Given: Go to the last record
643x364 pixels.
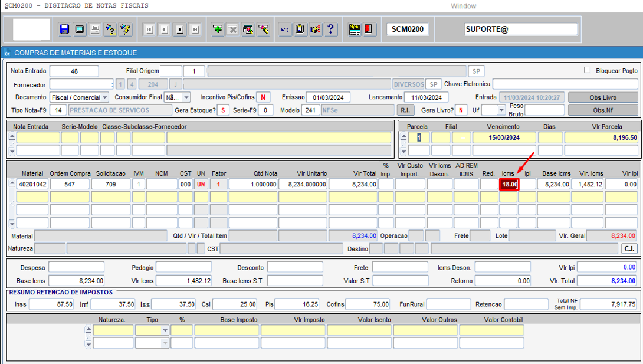Looking at the screenshot, I should click(x=195, y=29).
